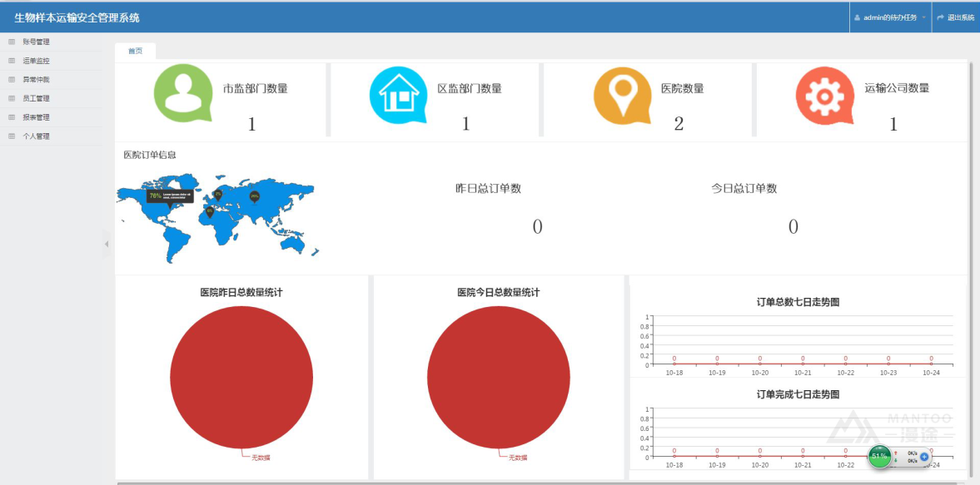Click the blue plus icon on floating widget
The width and height of the screenshot is (980, 485).
[x=924, y=457]
